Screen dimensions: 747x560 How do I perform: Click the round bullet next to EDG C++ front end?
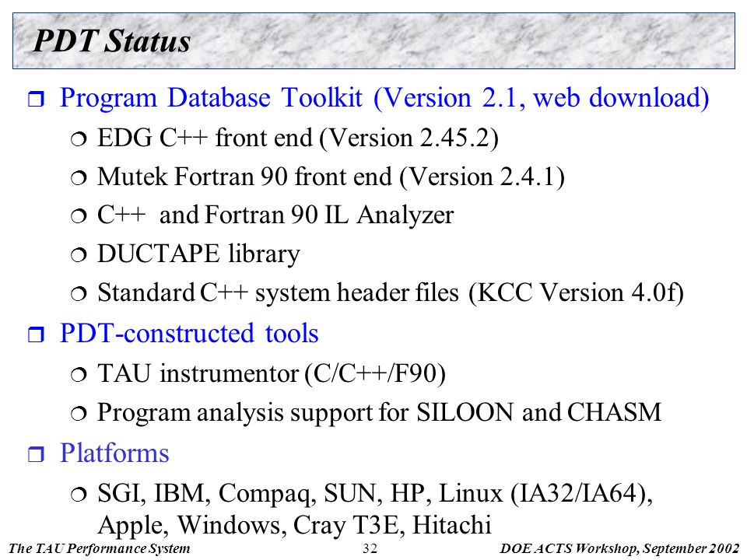coord(79,139)
